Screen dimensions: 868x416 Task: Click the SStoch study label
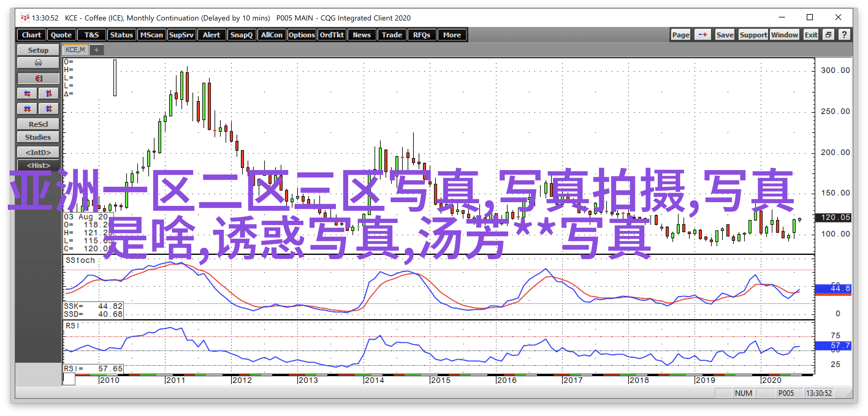pyautogui.click(x=80, y=260)
